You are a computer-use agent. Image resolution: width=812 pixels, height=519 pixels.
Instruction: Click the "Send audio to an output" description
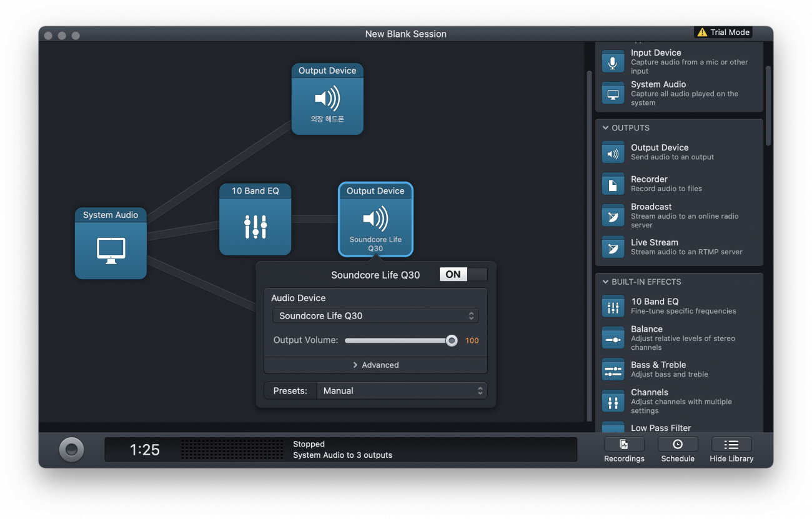point(672,157)
